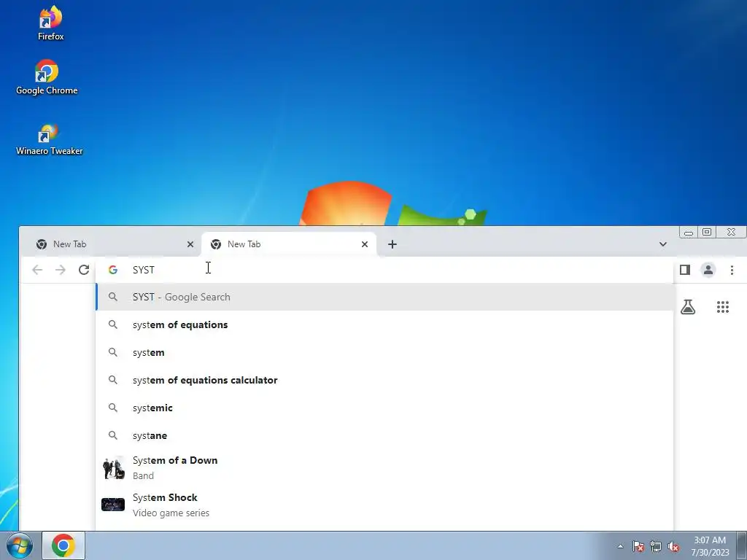
Task: Select the 'systane' suggestion
Action: 385,435
